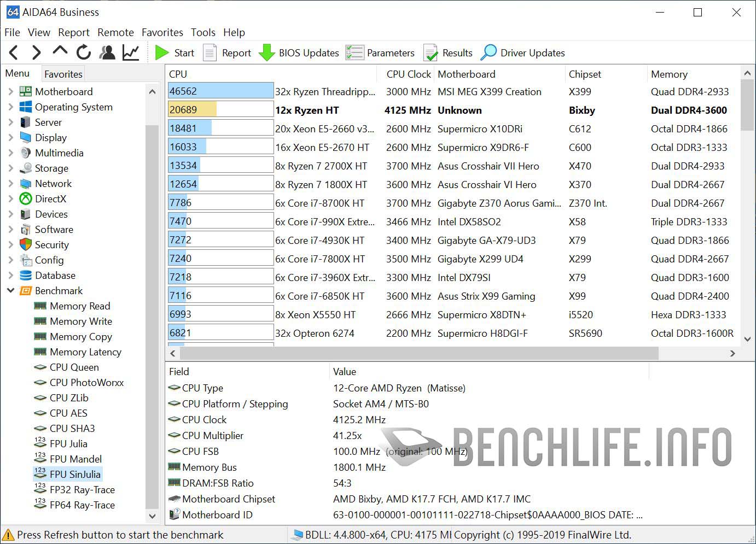This screenshot has width=756, height=544.
Task: Select the Memory Read benchmark
Action: [x=79, y=306]
